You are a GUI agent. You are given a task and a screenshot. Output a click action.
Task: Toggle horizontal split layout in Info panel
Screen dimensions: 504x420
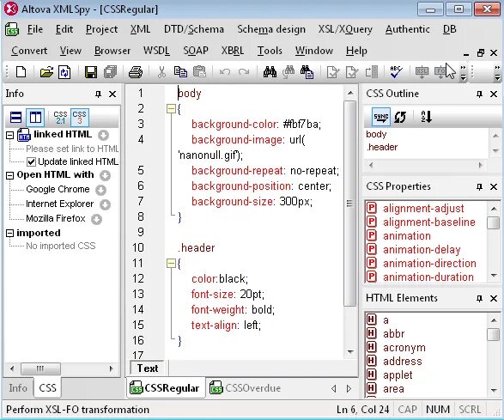click(16, 118)
